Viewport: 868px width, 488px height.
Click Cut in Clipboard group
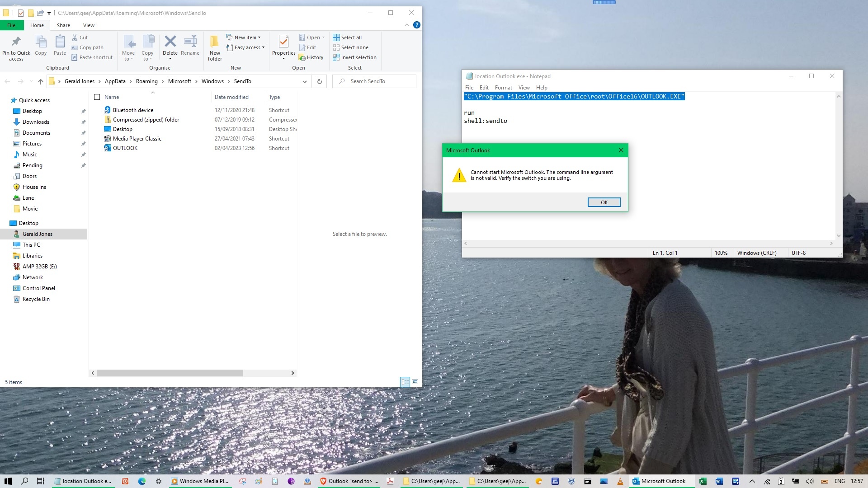[x=80, y=38]
